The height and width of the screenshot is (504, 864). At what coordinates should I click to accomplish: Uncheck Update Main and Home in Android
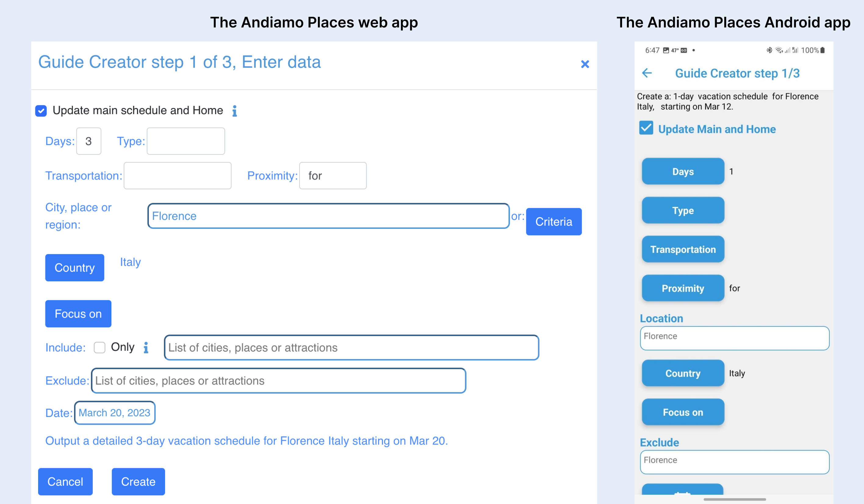click(x=646, y=128)
